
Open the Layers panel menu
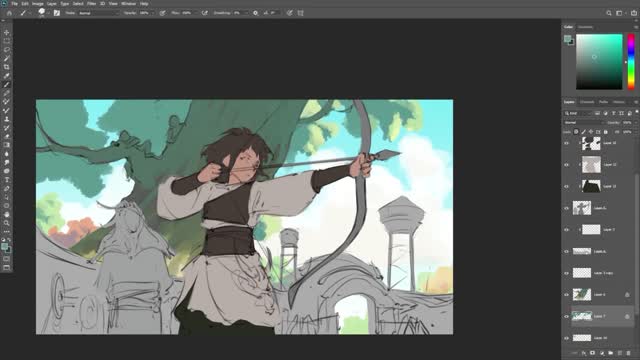(x=636, y=102)
